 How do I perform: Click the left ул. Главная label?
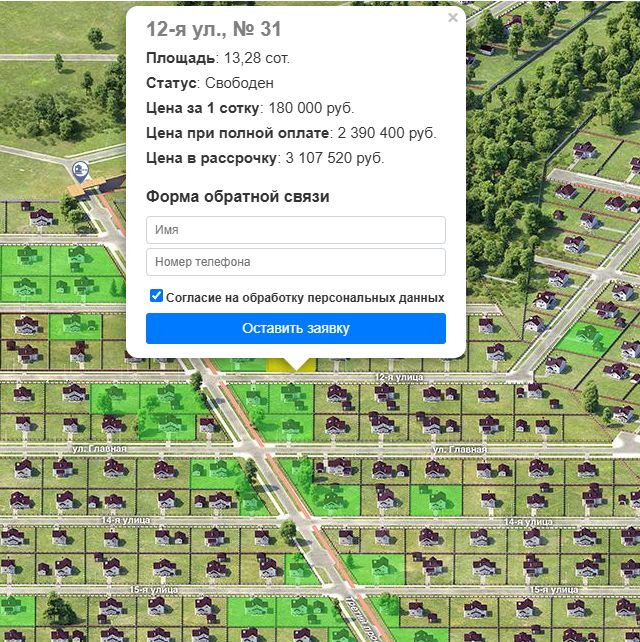tap(100, 449)
